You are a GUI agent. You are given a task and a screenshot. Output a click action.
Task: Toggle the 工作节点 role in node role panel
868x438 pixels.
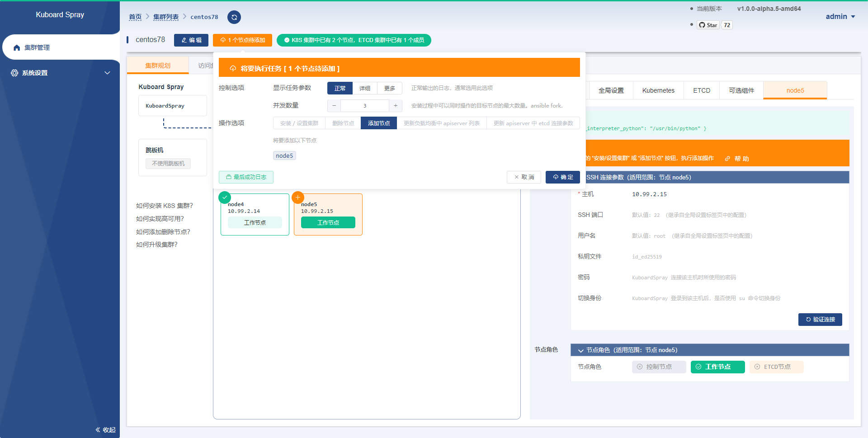click(x=717, y=367)
